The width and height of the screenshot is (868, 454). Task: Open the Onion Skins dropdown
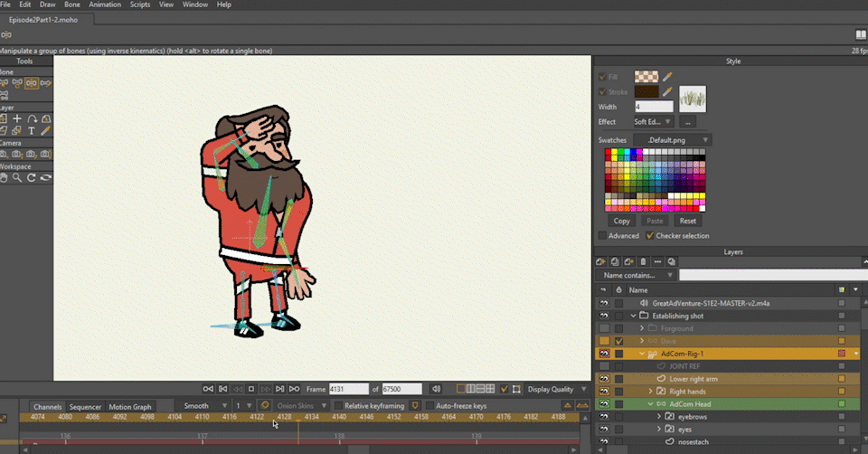[301, 406]
